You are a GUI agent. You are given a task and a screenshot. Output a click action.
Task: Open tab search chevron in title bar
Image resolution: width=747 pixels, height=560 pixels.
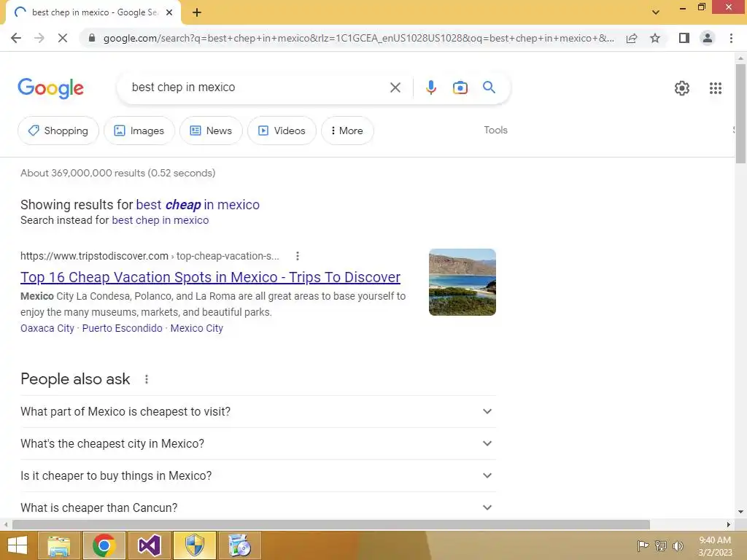(656, 12)
